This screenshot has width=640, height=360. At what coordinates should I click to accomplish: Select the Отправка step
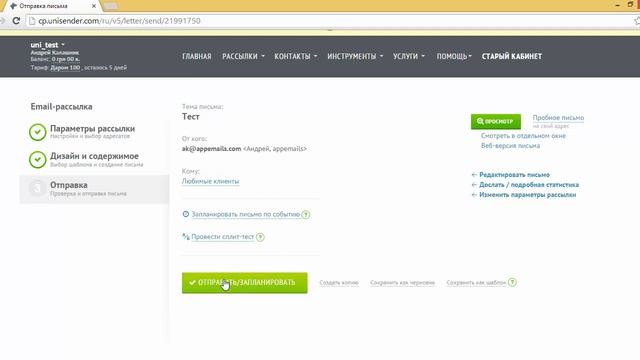tap(94, 189)
